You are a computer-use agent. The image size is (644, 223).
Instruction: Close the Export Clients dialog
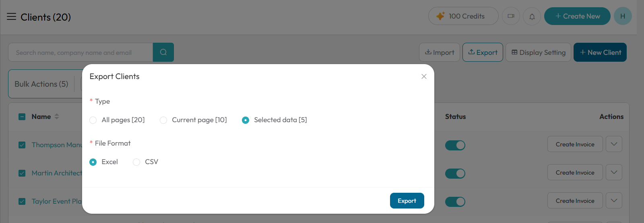[424, 77]
